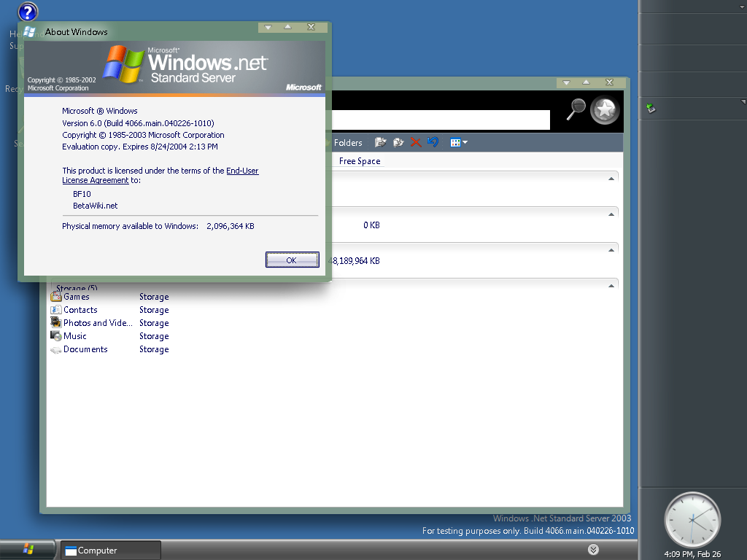
Task: Click the 4:09 PM, Feb 26 date text
Action: click(x=692, y=554)
